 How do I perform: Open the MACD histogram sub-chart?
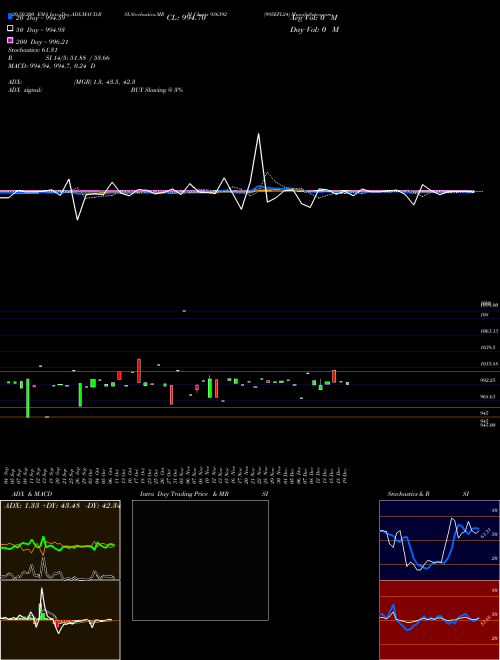click(x=60, y=620)
